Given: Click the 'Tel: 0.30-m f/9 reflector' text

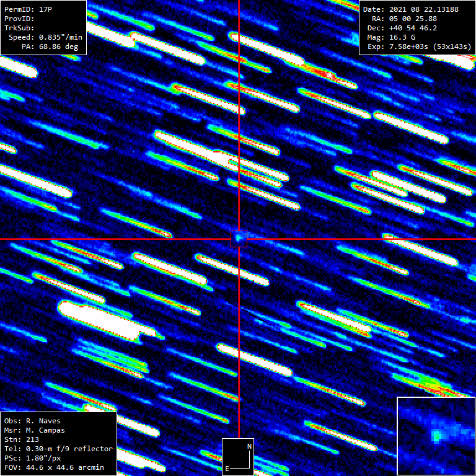Looking at the screenshot, I should click(x=59, y=449).
